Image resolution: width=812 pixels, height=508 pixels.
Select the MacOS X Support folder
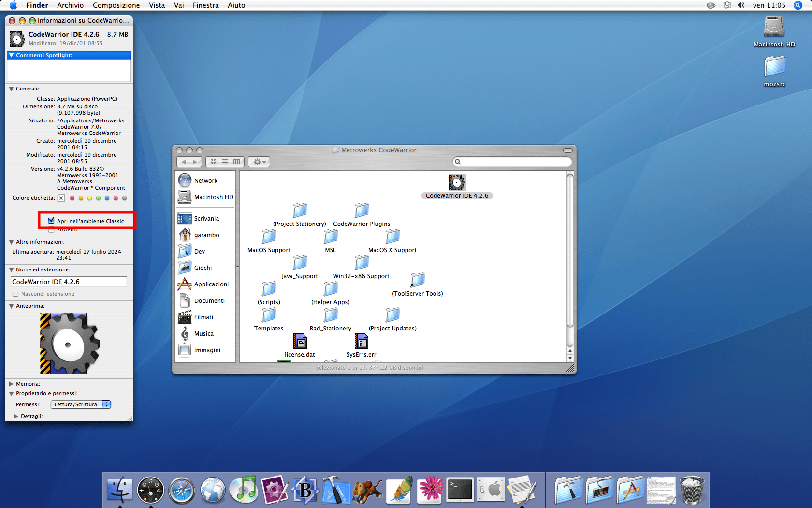click(392, 236)
